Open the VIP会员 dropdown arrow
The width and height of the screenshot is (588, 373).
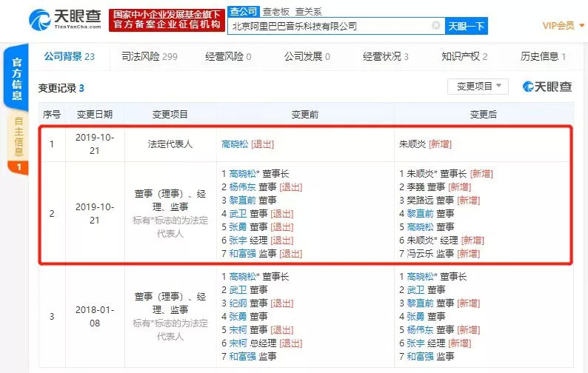(x=581, y=25)
